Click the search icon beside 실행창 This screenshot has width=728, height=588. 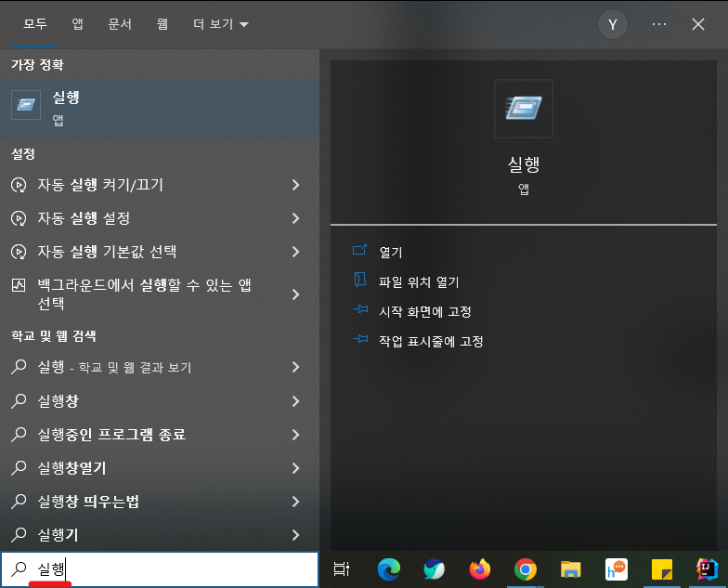(x=19, y=400)
